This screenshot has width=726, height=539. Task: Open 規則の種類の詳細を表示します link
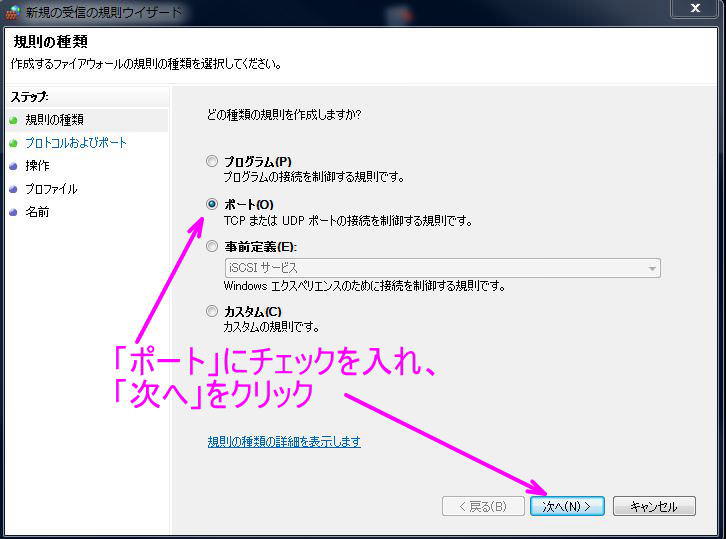(284, 442)
